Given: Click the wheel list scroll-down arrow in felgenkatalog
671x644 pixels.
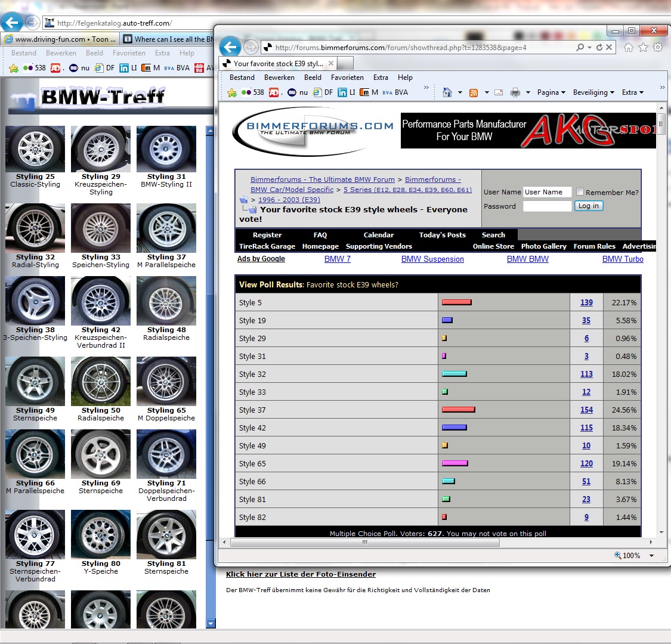Looking at the screenshot, I should (210, 623).
